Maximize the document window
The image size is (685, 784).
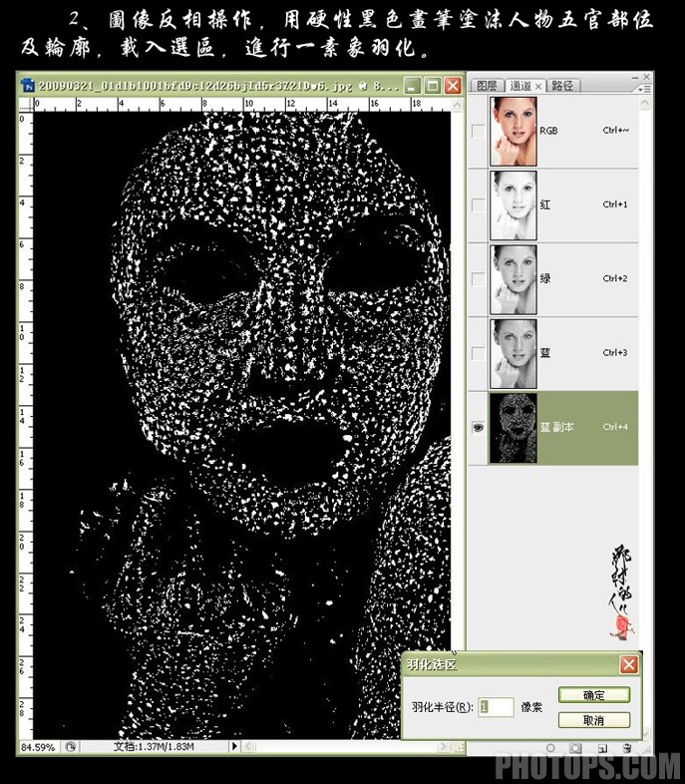(x=432, y=86)
